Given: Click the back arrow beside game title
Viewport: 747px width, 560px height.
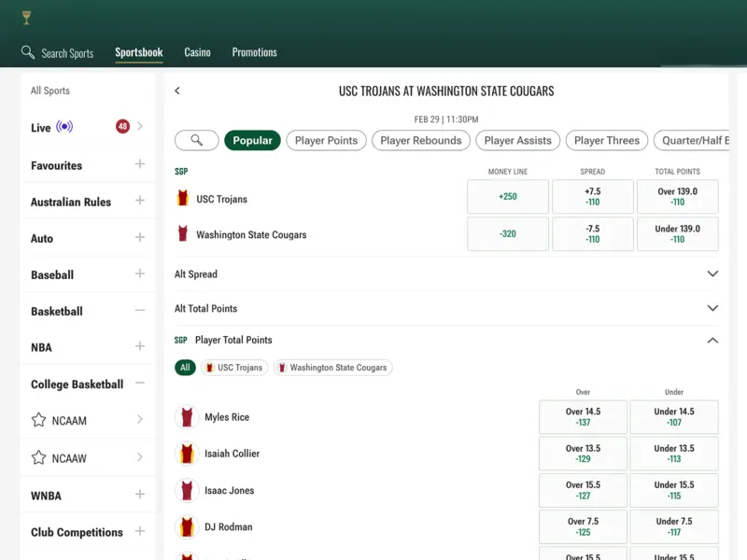Looking at the screenshot, I should tap(177, 91).
